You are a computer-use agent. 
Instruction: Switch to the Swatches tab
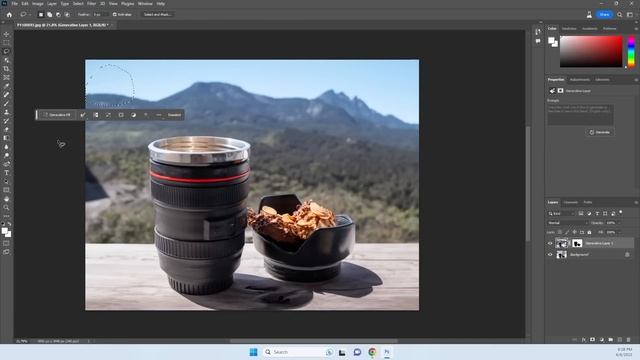(x=569, y=29)
